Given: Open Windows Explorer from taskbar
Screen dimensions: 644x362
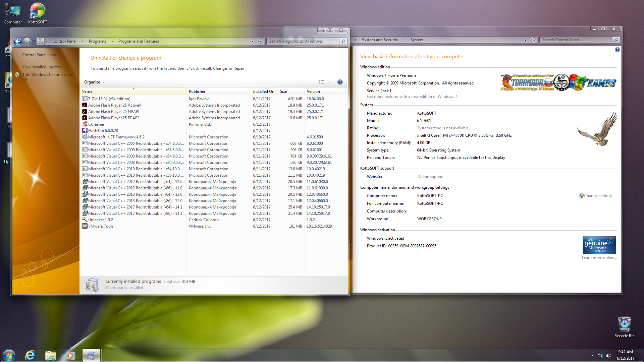Looking at the screenshot, I should [x=50, y=356].
